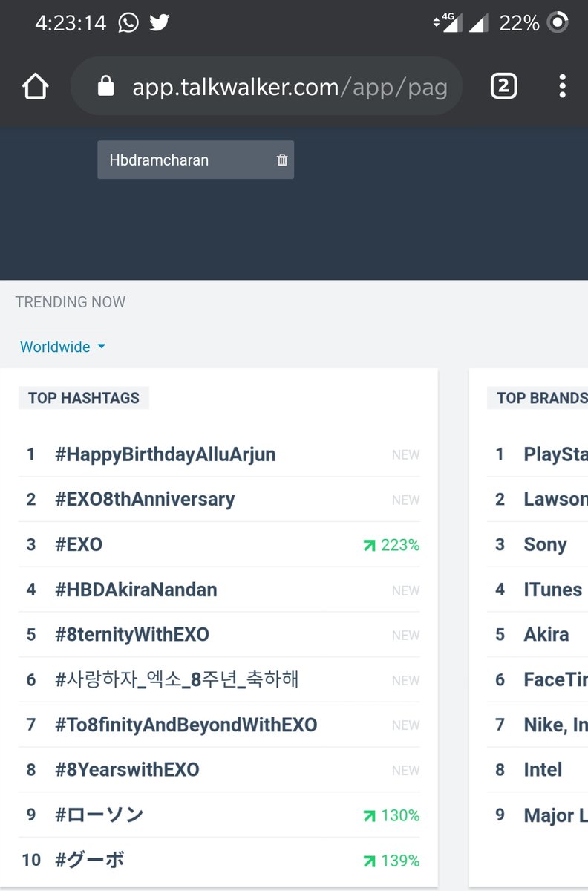The height and width of the screenshot is (891, 588).
Task: Open the ITunes brand entry
Action: point(552,590)
